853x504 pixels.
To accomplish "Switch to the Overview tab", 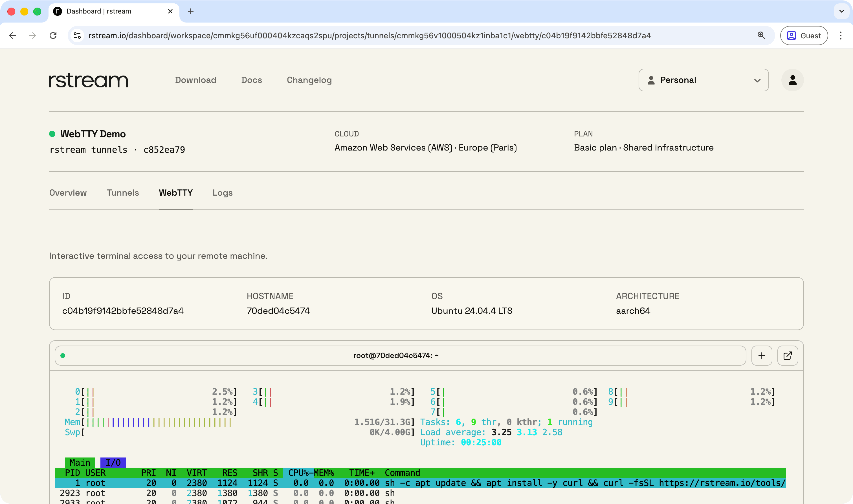I will click(68, 193).
